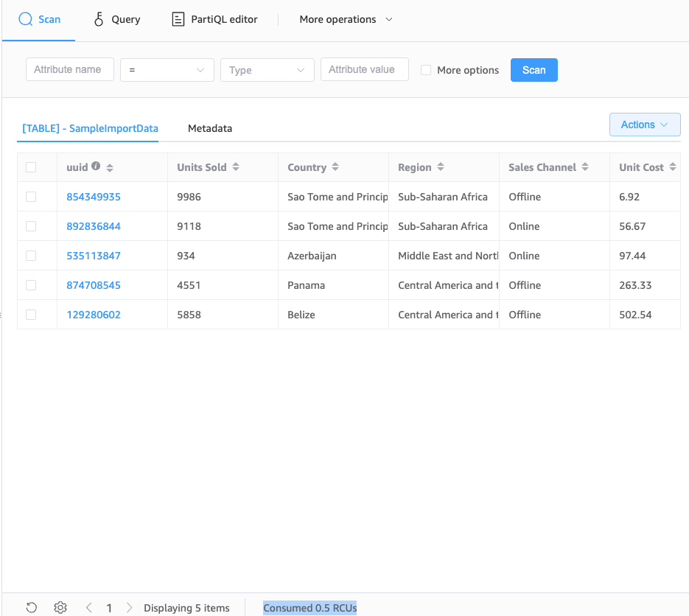The width and height of the screenshot is (689, 616).
Task: Sort table by Units Sold column
Action: pyautogui.click(x=236, y=167)
